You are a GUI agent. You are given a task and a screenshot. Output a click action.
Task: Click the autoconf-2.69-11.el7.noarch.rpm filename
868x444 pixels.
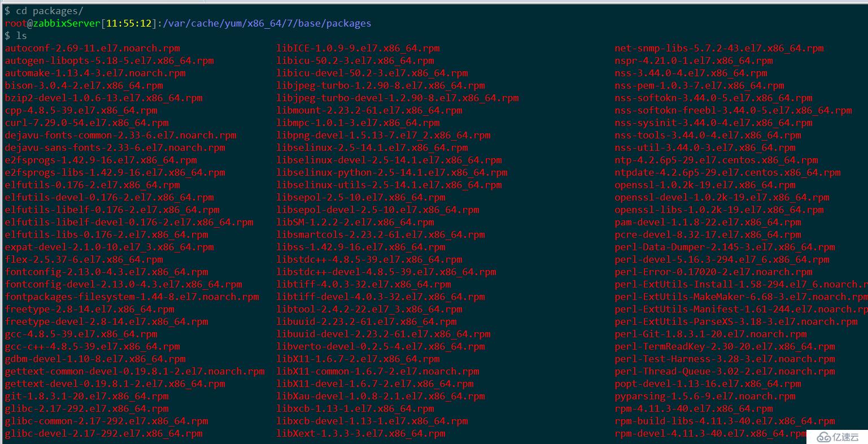[93, 49]
